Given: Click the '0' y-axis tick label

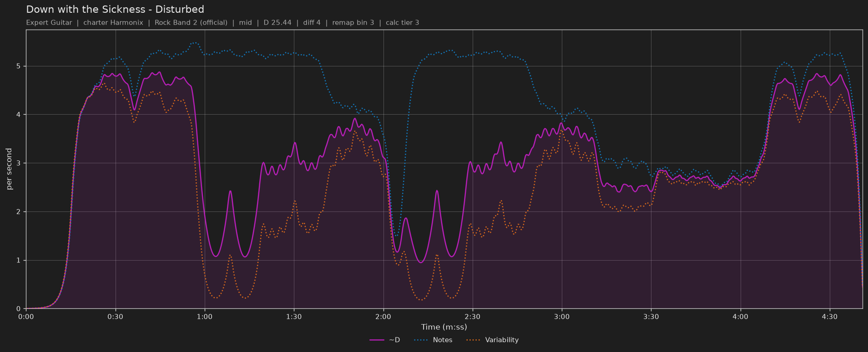Looking at the screenshot, I should [x=19, y=309].
